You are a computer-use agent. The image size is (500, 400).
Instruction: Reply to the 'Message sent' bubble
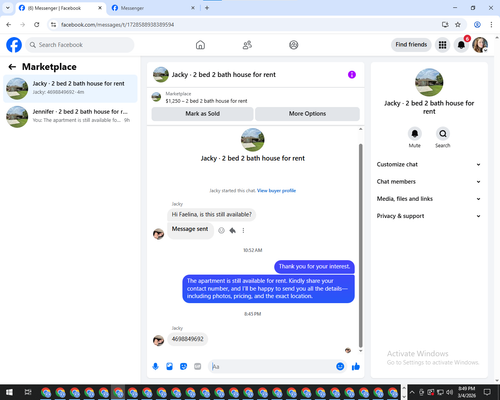[233, 230]
